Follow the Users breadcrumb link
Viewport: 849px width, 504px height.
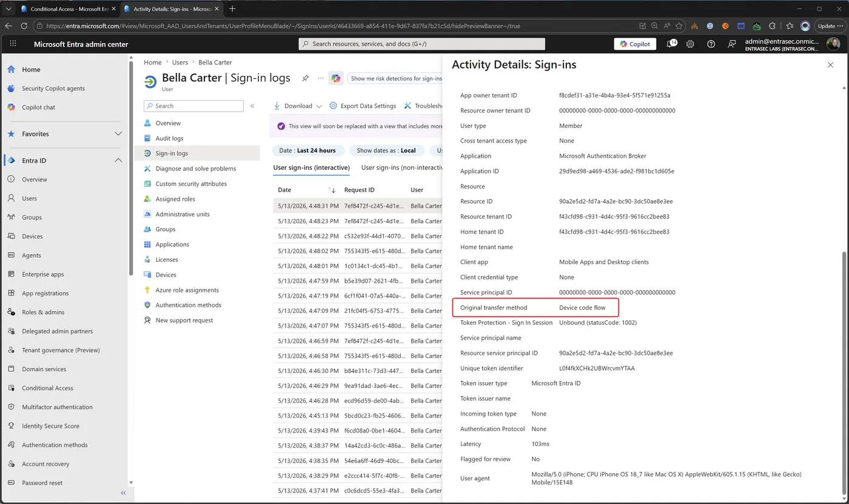click(180, 62)
